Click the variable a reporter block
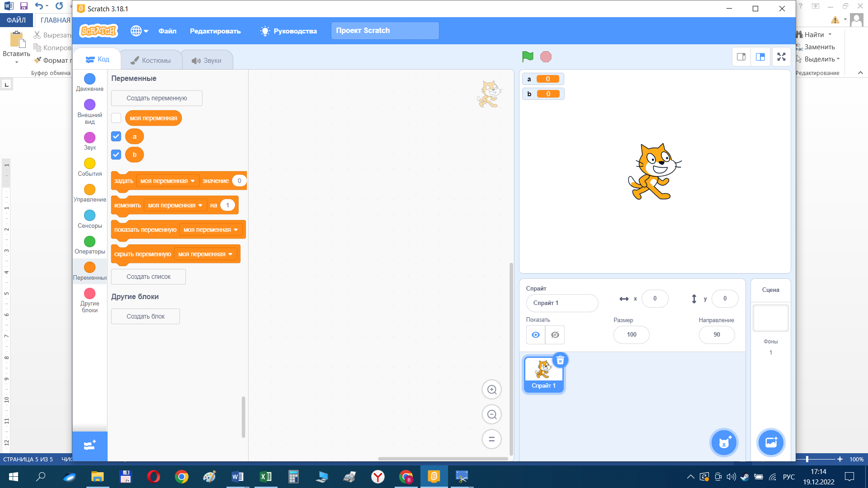 coord(134,136)
